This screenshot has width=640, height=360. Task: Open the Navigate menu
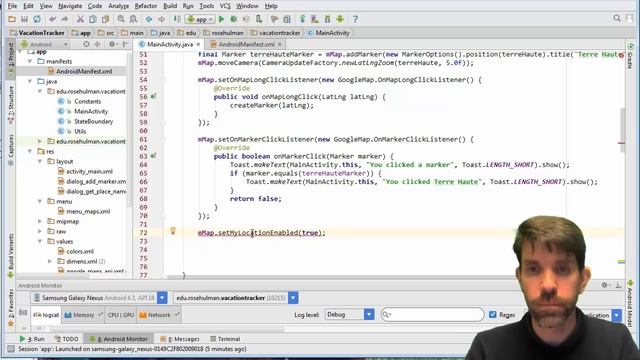pyautogui.click(x=70, y=6)
